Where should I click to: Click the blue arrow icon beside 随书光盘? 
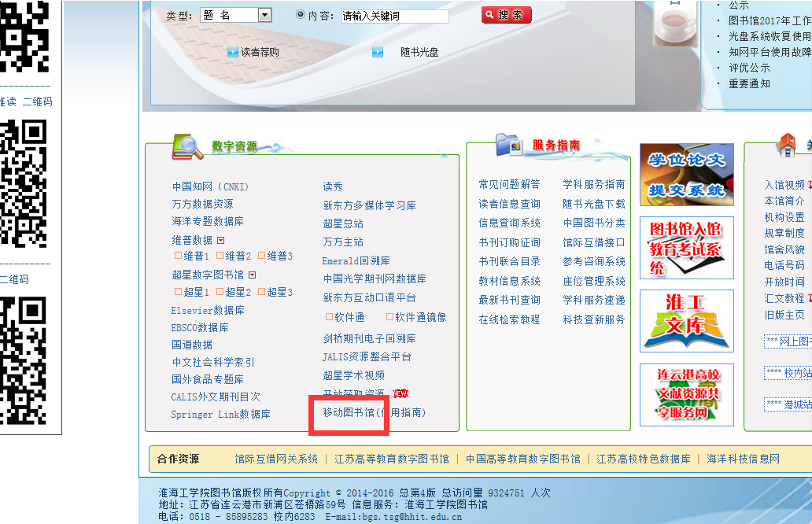click(x=378, y=53)
